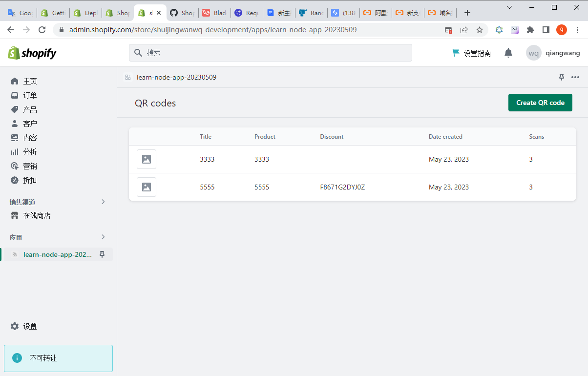Image resolution: width=588 pixels, height=376 pixels.
Task: Bookmark this page with the star icon
Action: 480,30
